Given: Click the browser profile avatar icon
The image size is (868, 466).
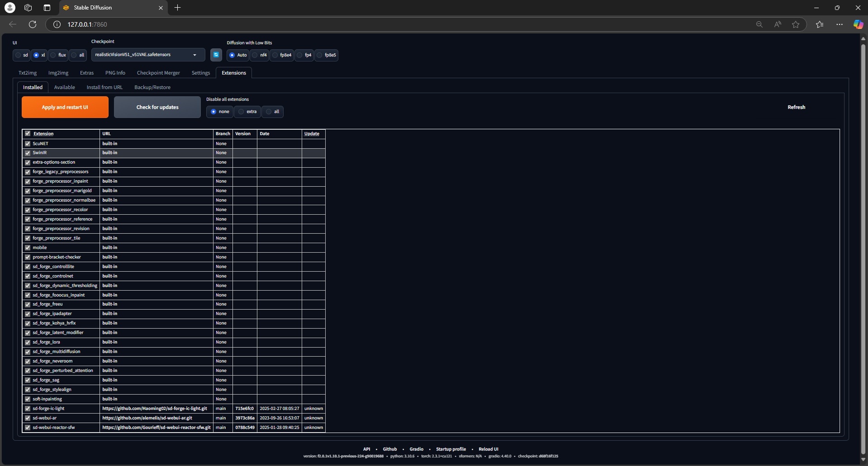Looking at the screenshot, I should (x=9, y=8).
